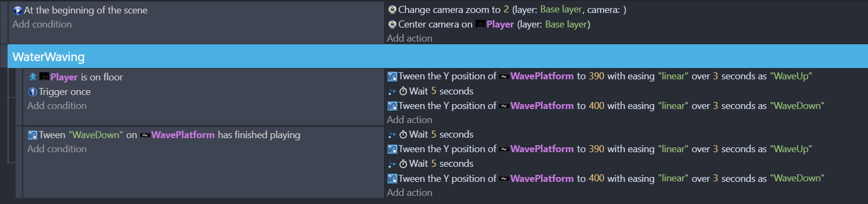
Task: Click the tween finished playing condition icon
Action: 32,135
